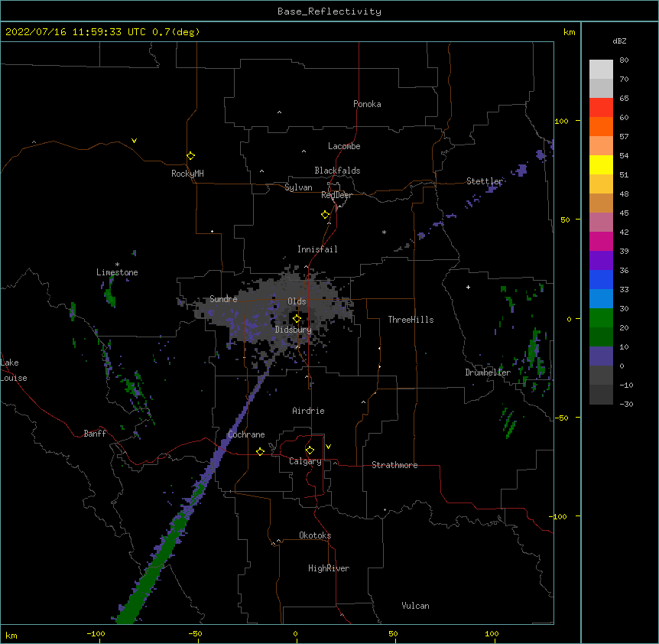Select the pink 42-45 dBZ legend swatch
Screen dimensions: 659x644
point(601,223)
